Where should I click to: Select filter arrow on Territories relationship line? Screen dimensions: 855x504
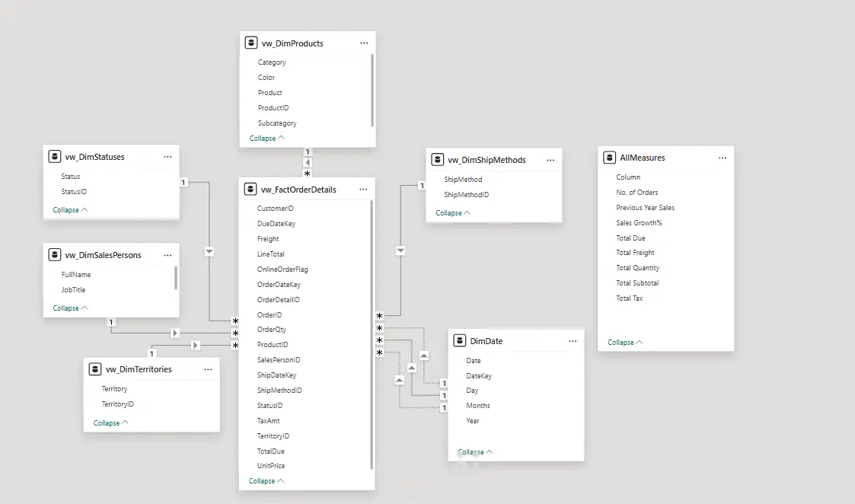coord(195,346)
